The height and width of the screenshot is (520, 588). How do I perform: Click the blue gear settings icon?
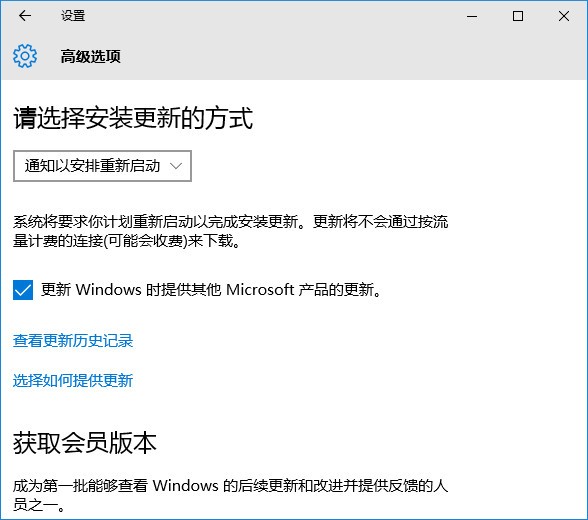point(25,56)
